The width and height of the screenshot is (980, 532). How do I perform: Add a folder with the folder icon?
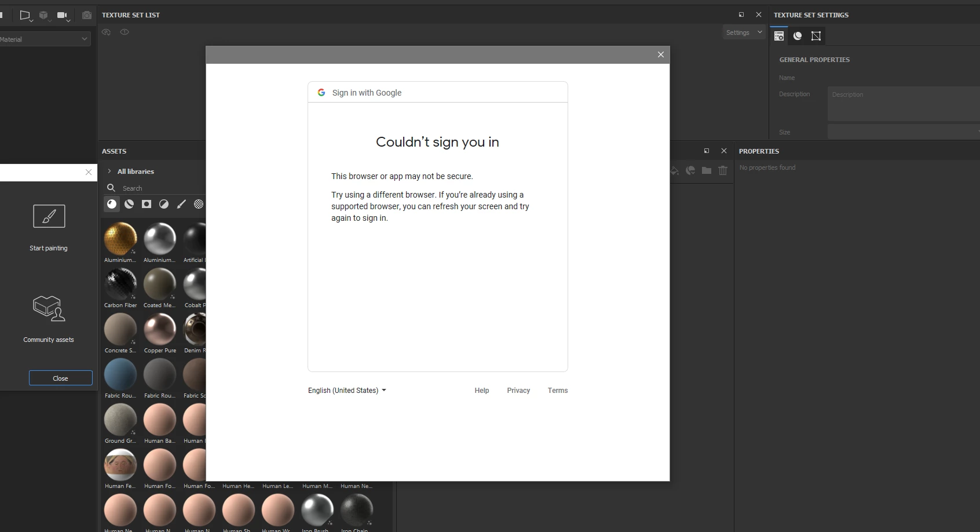coord(707,170)
